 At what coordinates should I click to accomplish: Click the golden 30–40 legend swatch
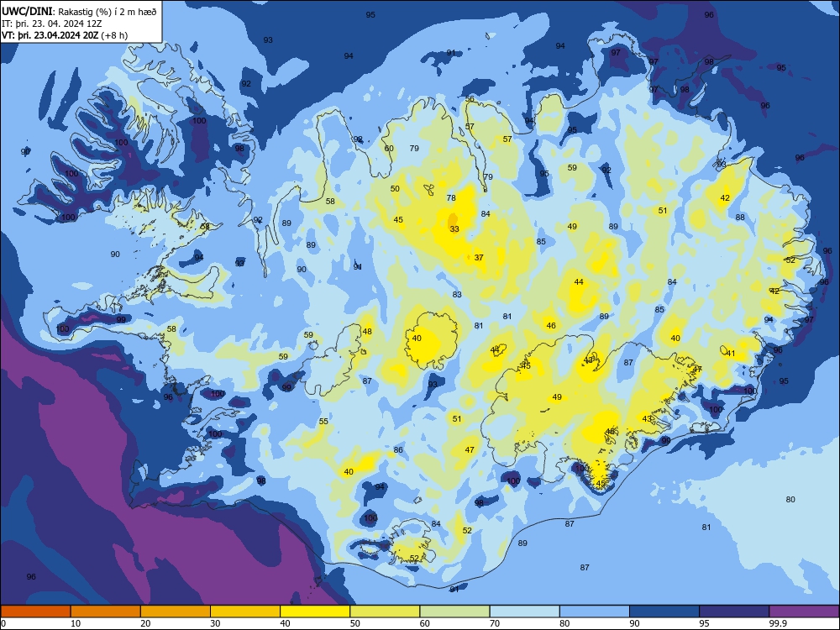tap(245, 612)
